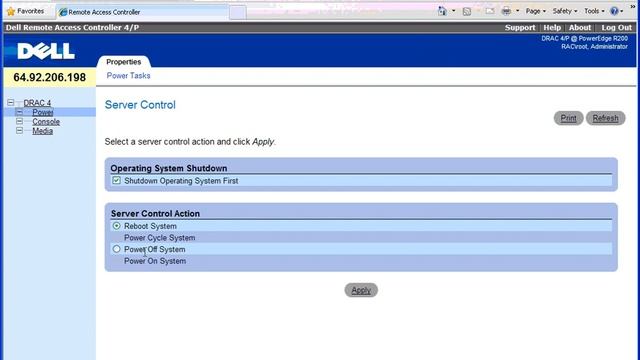This screenshot has height=360, width=640.
Task: Open the About link
Action: tap(580, 27)
